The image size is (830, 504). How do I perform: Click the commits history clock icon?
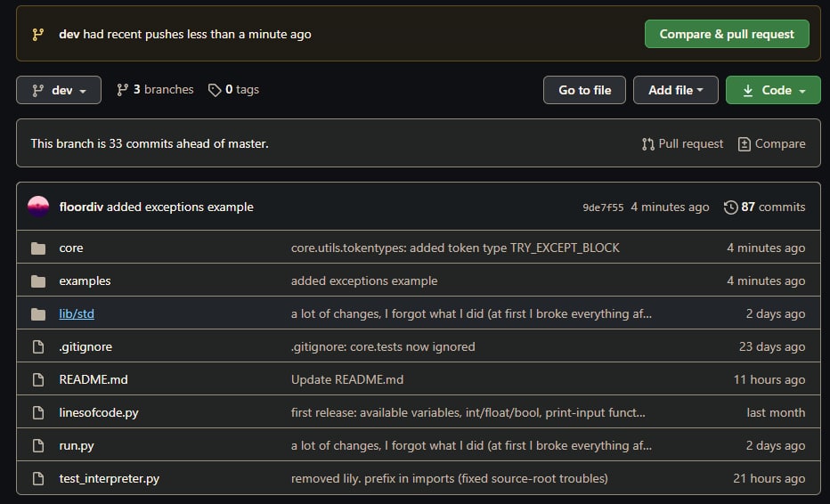coord(730,207)
